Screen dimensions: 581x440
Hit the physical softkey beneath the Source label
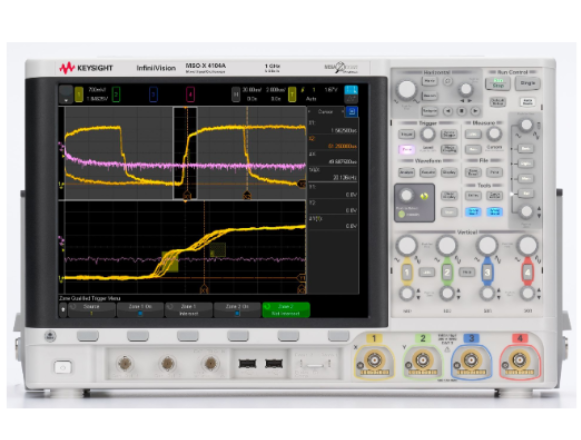pyautogui.click(x=88, y=336)
